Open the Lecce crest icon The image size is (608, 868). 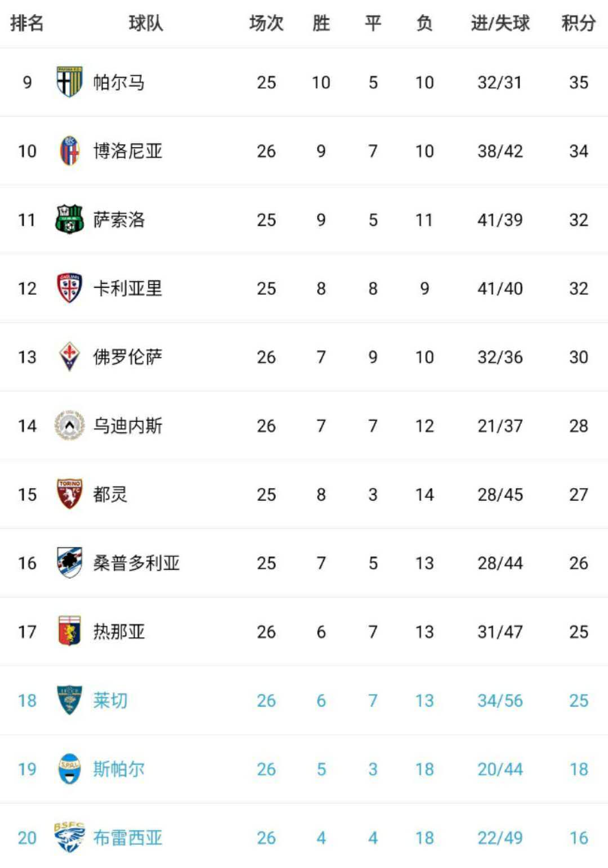point(69,700)
